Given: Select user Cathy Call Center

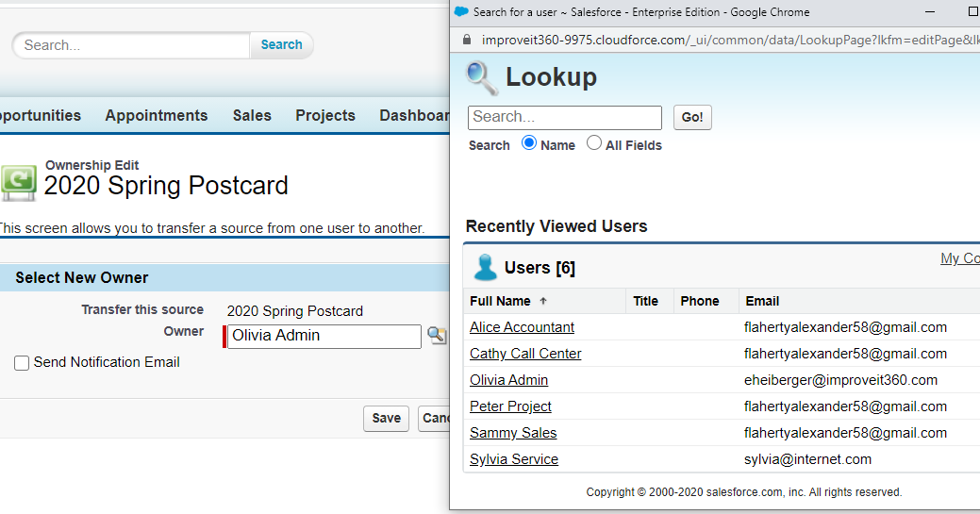Looking at the screenshot, I should 525,354.
